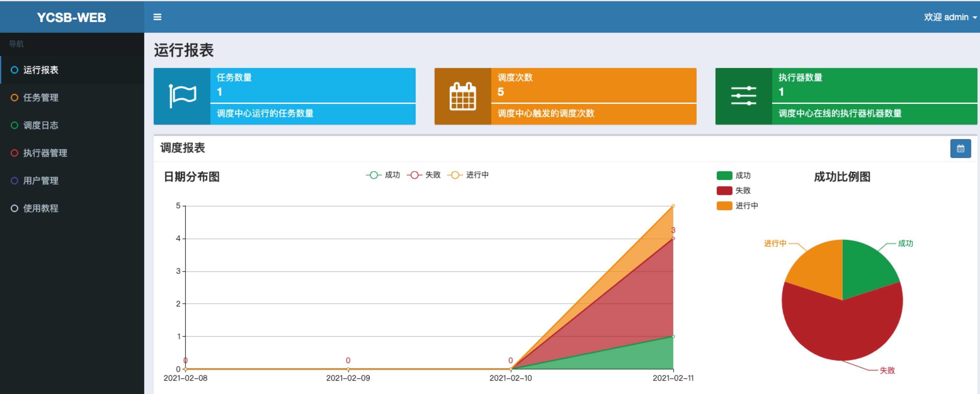The height and width of the screenshot is (394, 980).
Task: Open the date range calendar button
Action: tap(960, 149)
